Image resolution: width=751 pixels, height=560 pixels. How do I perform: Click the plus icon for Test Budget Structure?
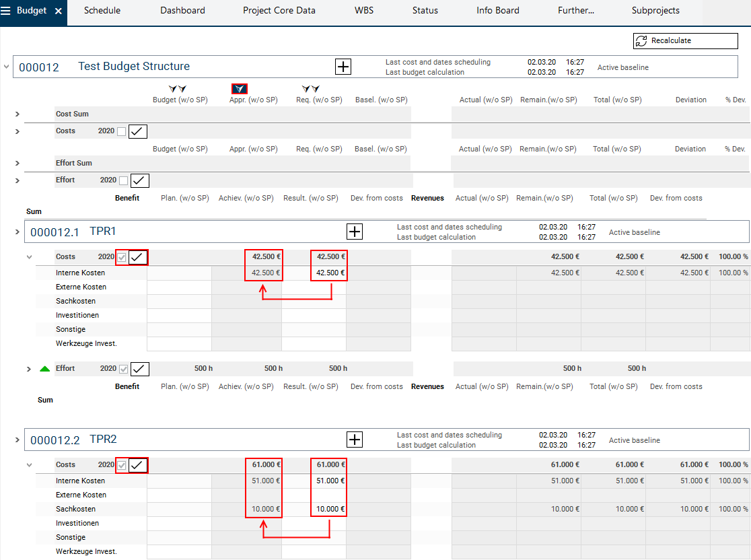coord(343,67)
